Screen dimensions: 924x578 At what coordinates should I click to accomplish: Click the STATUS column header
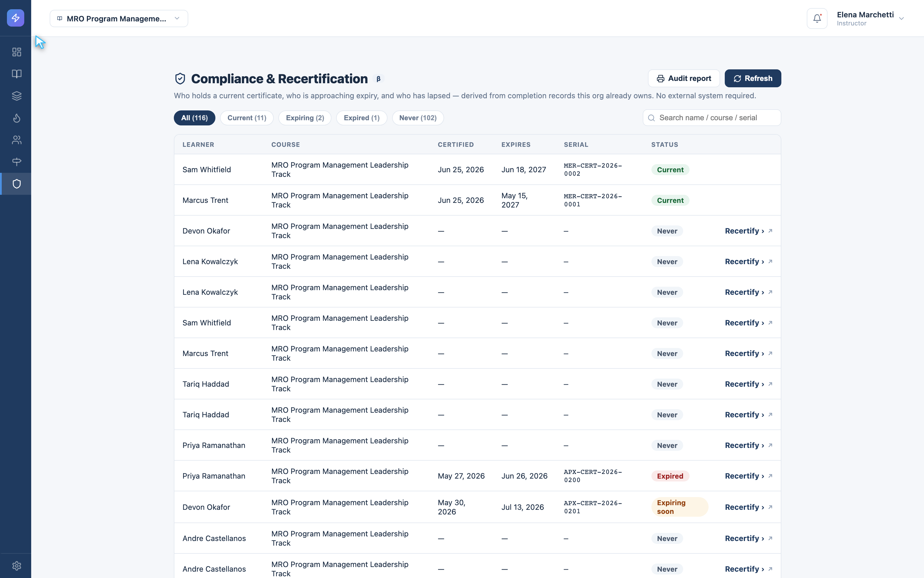(664, 144)
